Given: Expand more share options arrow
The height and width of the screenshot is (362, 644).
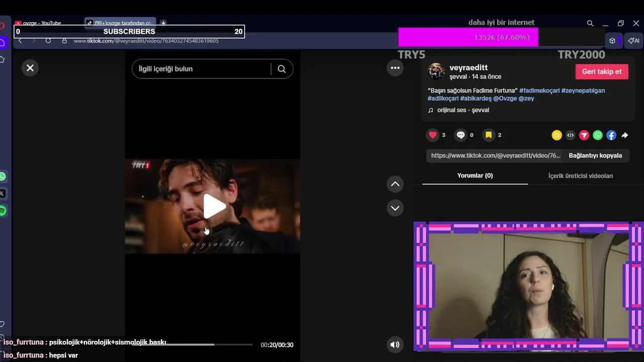Looking at the screenshot, I should coord(625,135).
